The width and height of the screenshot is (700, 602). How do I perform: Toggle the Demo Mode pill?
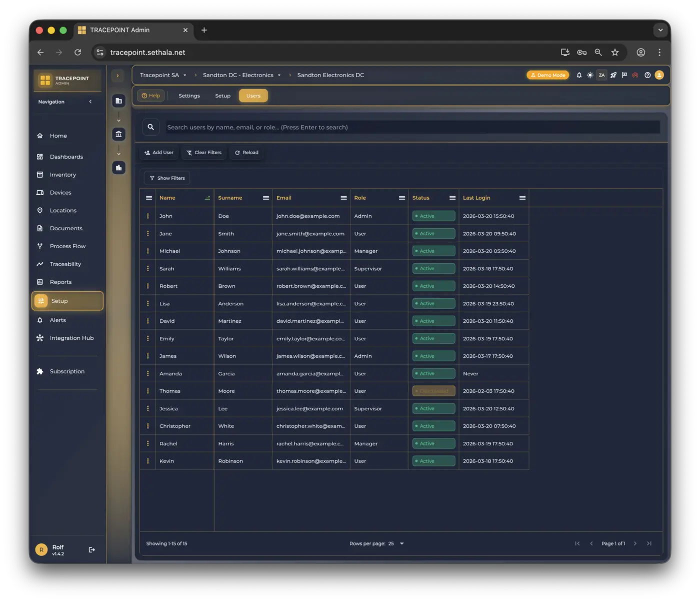(x=547, y=75)
